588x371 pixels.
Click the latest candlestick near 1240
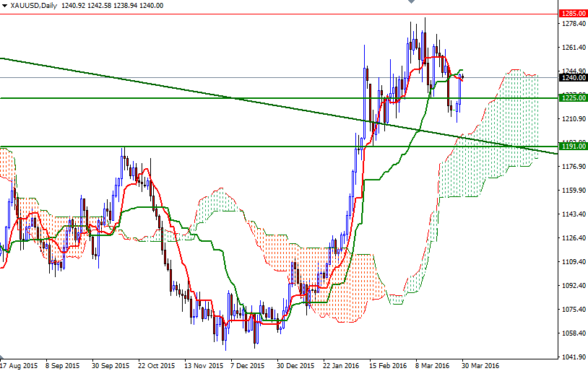coord(463,77)
